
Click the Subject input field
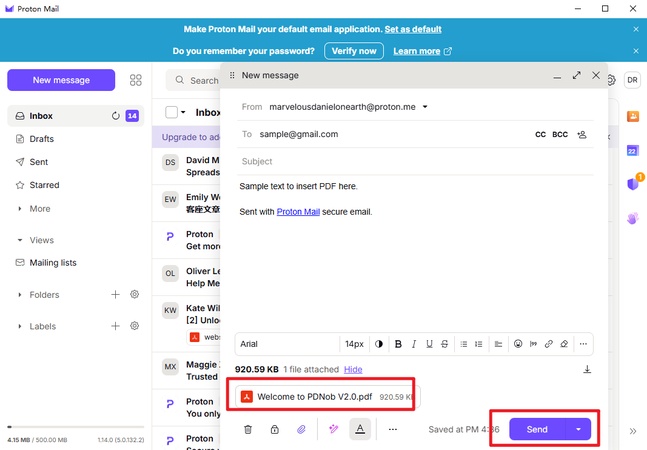tap(415, 161)
